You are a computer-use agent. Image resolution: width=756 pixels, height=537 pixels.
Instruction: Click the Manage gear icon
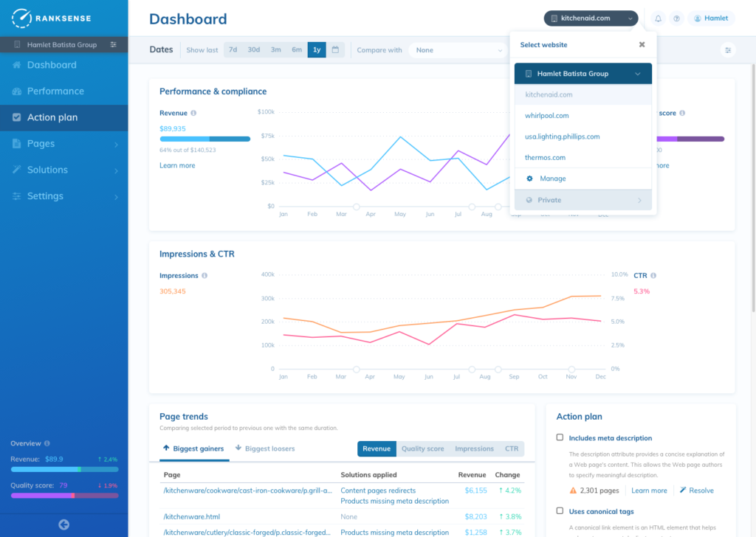click(x=529, y=179)
